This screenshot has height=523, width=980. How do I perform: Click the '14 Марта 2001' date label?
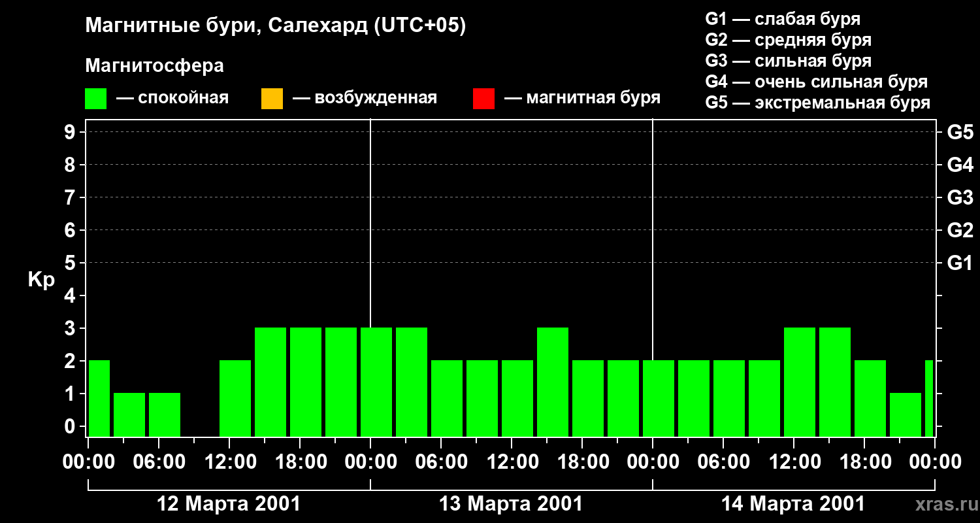[793, 504]
